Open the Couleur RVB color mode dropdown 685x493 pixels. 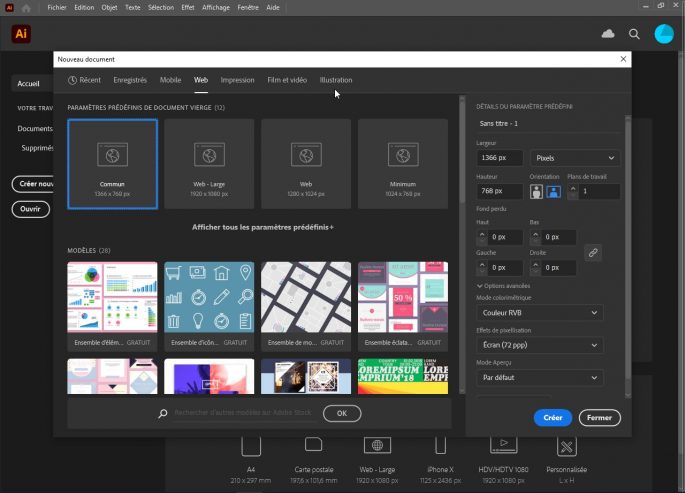[x=540, y=313]
